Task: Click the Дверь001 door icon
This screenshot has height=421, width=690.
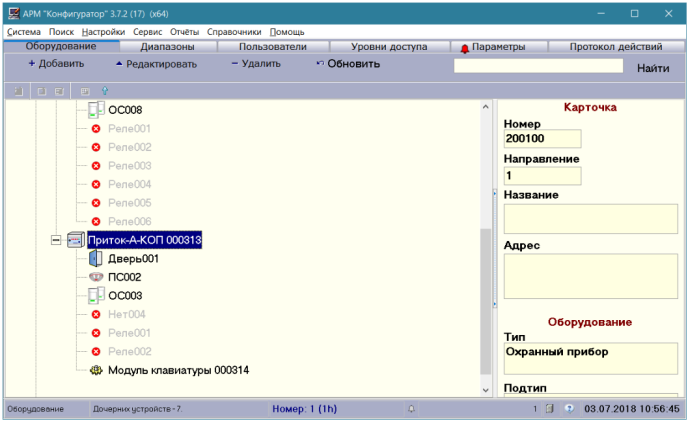Action: pos(96,259)
